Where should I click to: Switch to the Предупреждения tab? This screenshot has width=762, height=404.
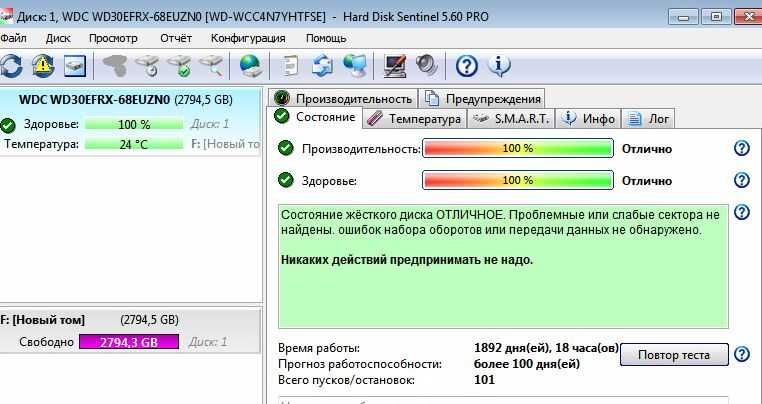click(482, 99)
